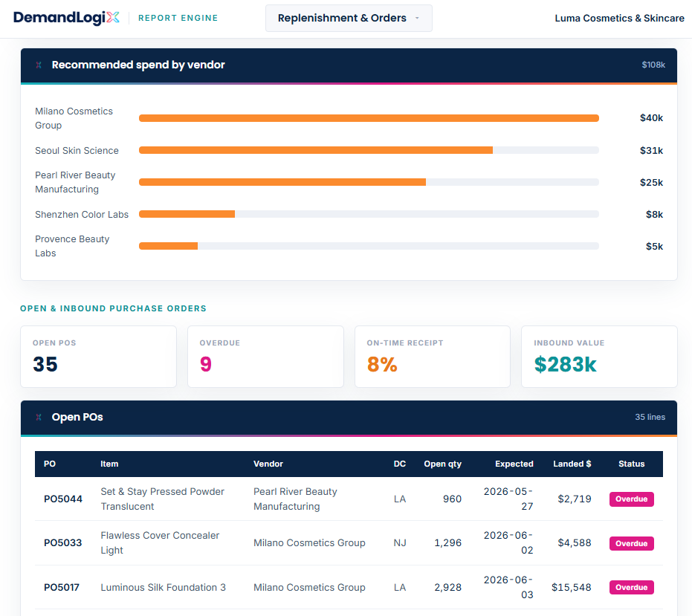The image size is (692, 616).
Task: Click expected date 2026-05-27
Action: point(508,499)
